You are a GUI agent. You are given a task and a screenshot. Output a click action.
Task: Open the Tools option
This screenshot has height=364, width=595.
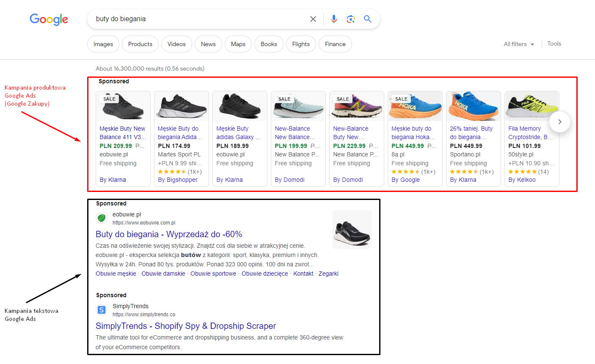pyautogui.click(x=554, y=44)
